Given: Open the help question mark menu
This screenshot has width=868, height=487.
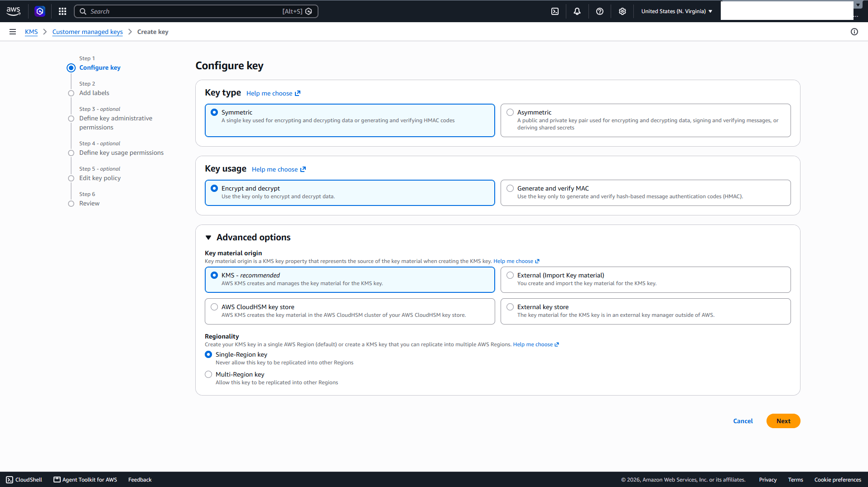Looking at the screenshot, I should pyautogui.click(x=600, y=11).
